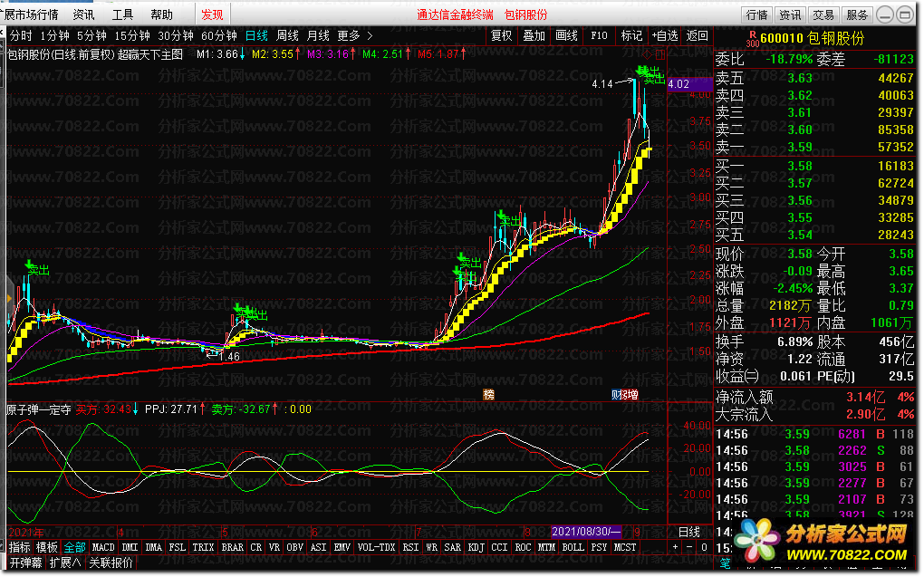Open the 发现 menu

(212, 14)
